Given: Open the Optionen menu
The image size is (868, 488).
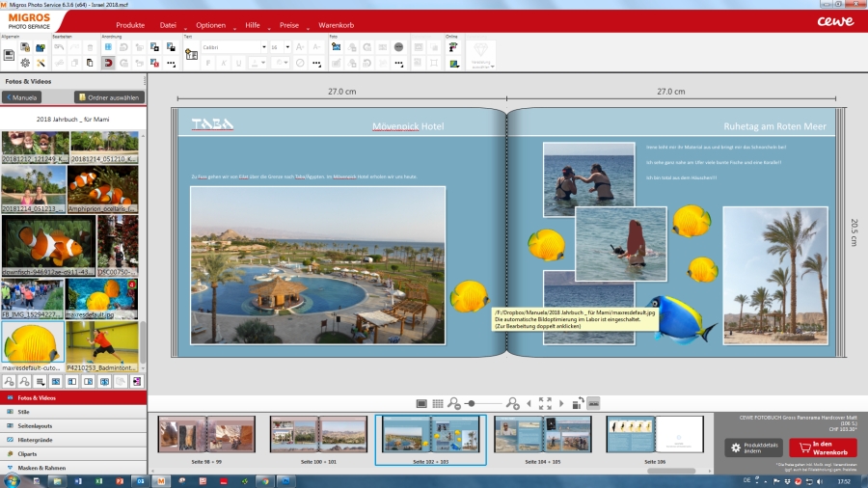Looking at the screenshot, I should (x=210, y=24).
